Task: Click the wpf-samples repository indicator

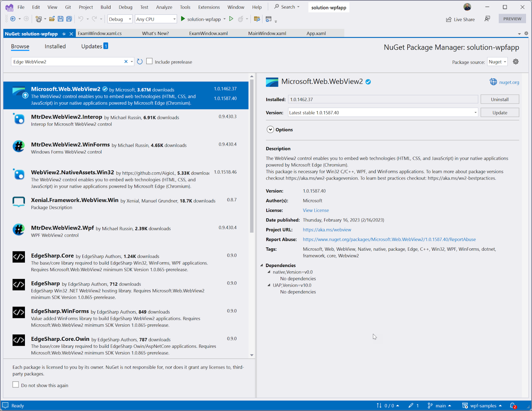Action: pos(482,406)
